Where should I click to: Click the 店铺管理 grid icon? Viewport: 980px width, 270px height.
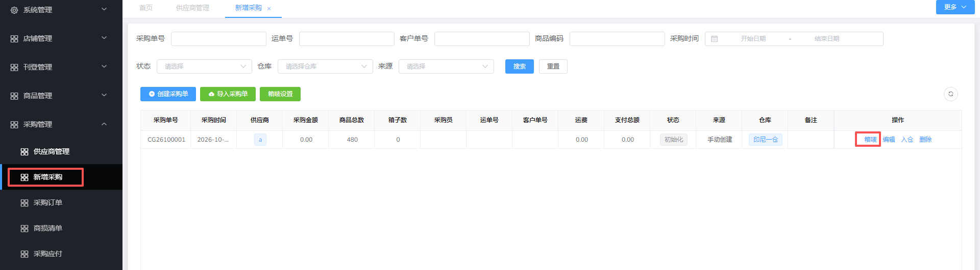coord(14,38)
